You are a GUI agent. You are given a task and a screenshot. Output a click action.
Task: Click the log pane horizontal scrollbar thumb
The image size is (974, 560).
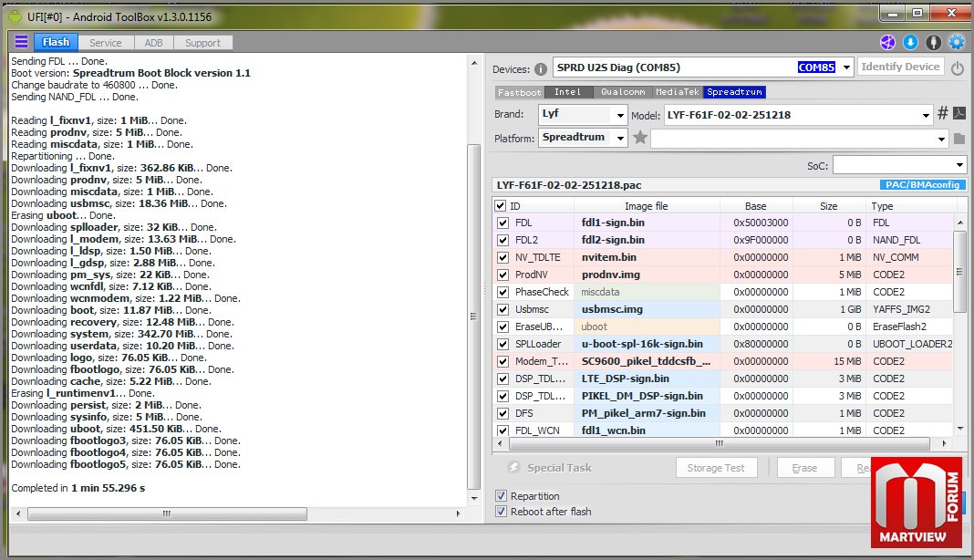point(167,513)
